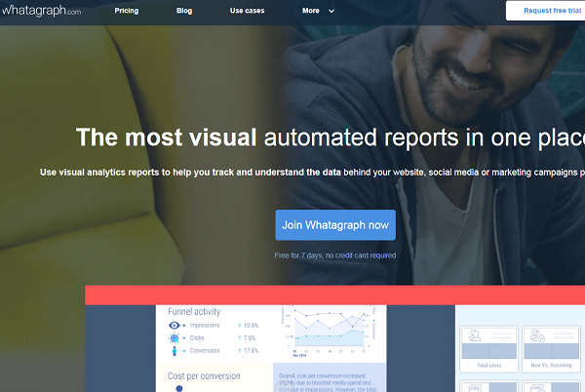Click the whatagraph.com logo
Image resolution: width=585 pixels, height=392 pixels.
[x=41, y=11]
